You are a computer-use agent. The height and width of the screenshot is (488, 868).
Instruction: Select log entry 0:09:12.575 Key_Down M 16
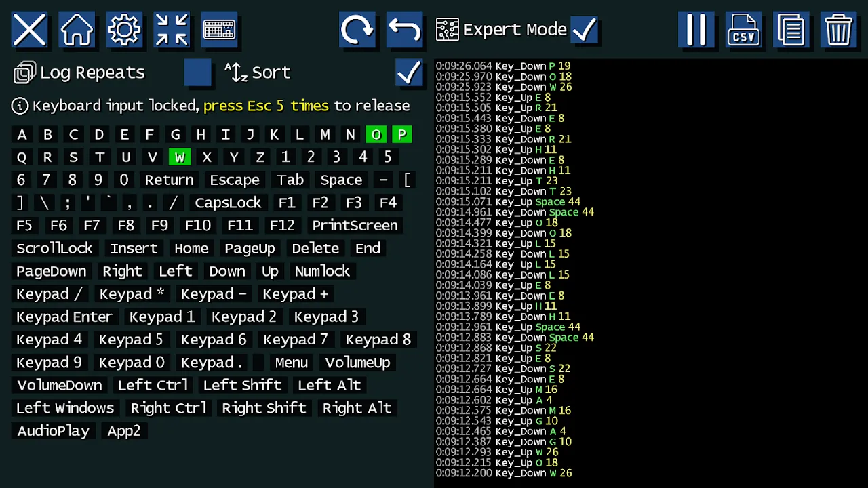pos(503,410)
